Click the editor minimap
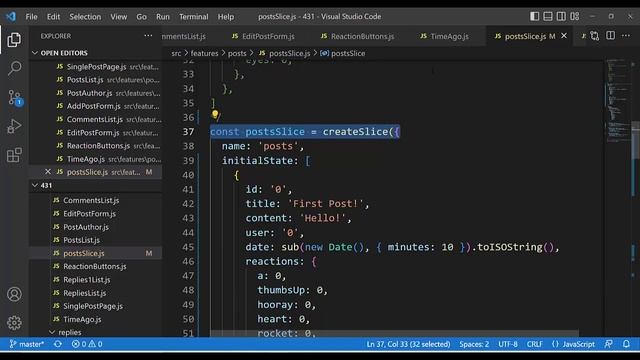The image size is (640, 360). pos(617,100)
